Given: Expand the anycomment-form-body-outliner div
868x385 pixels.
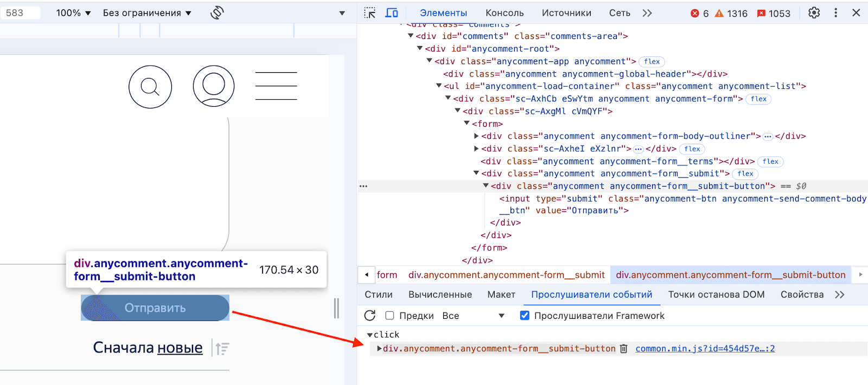Looking at the screenshot, I should (476, 136).
